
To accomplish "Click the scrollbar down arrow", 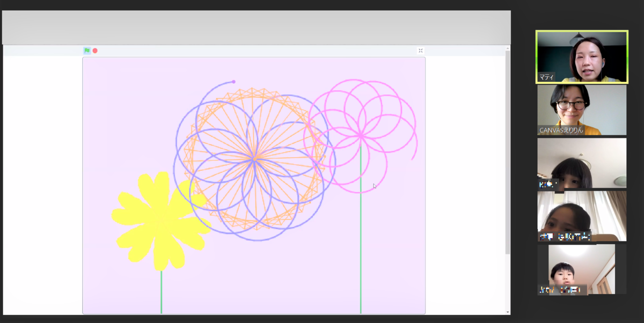I will pyautogui.click(x=508, y=312).
